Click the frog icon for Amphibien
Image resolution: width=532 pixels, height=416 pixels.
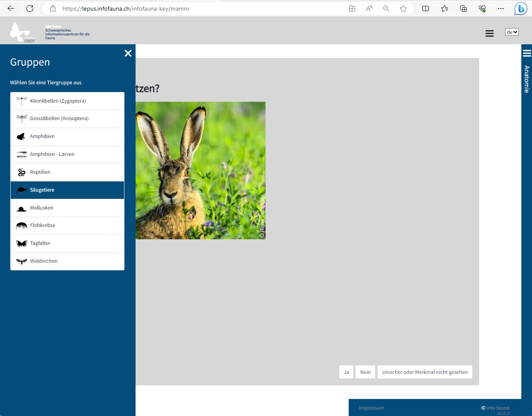tap(21, 137)
